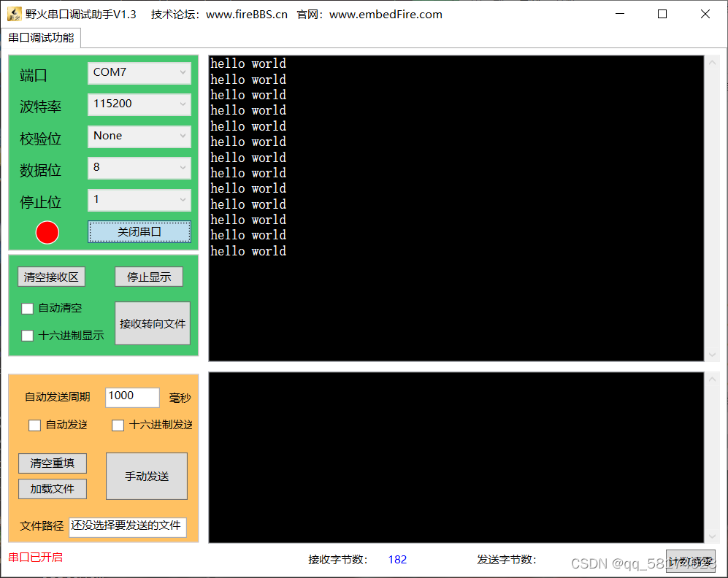Click the auto-send period field showing 1000
Viewport: 728px width, 578px height.
tap(132, 398)
